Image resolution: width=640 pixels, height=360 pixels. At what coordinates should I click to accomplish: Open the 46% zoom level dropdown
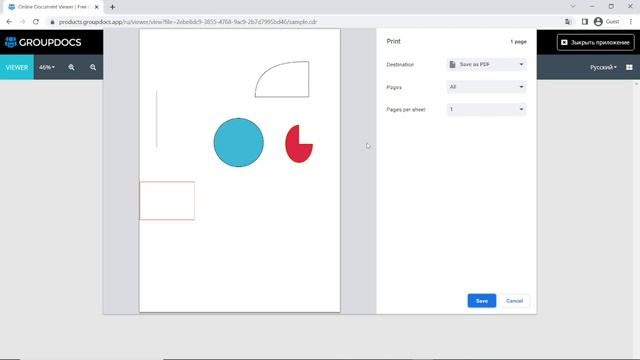tap(47, 67)
